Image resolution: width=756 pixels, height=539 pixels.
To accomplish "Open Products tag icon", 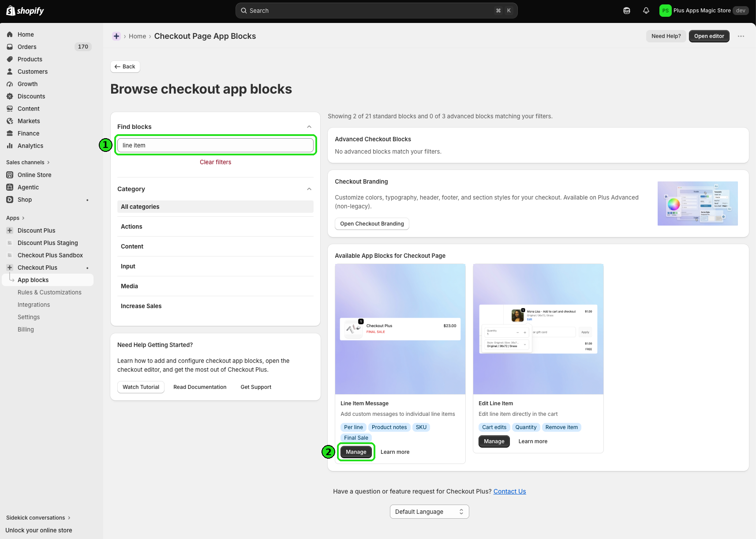I will point(10,59).
